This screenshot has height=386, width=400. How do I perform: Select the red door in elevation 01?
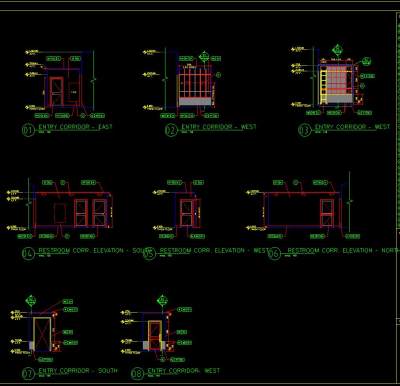pyautogui.click(x=56, y=92)
